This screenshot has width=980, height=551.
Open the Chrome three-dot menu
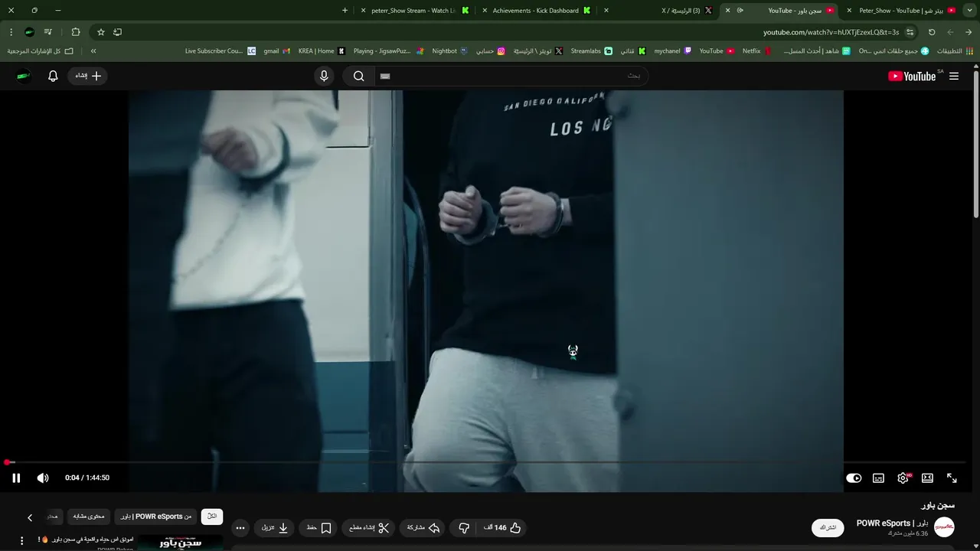click(x=11, y=32)
